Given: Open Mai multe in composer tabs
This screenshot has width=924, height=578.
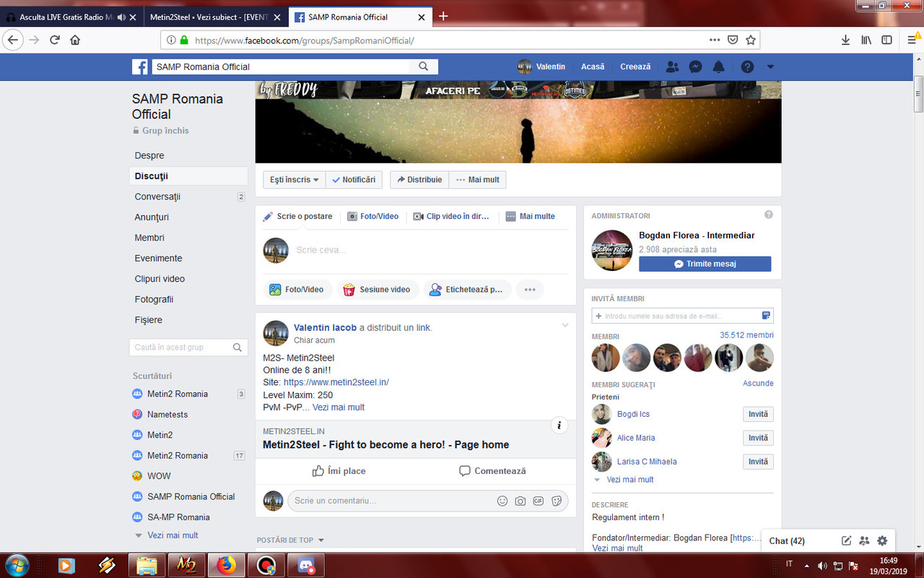Looking at the screenshot, I should 530,216.
